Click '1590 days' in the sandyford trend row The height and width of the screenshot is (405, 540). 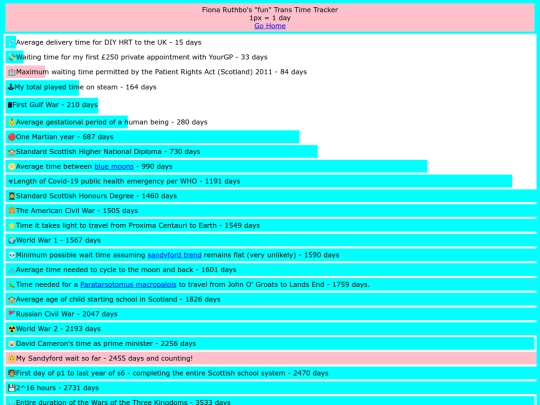click(322, 255)
